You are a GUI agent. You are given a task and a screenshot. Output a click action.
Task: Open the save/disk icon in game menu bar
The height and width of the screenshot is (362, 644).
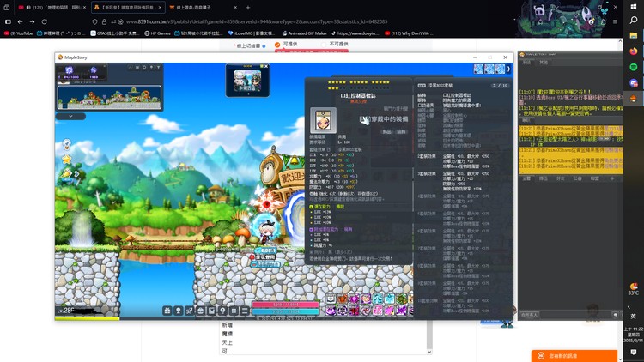point(211,311)
